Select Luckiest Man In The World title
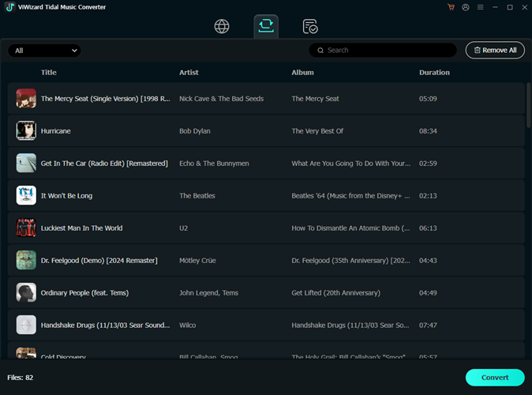Viewport: 532px width, 395px height. (82, 228)
